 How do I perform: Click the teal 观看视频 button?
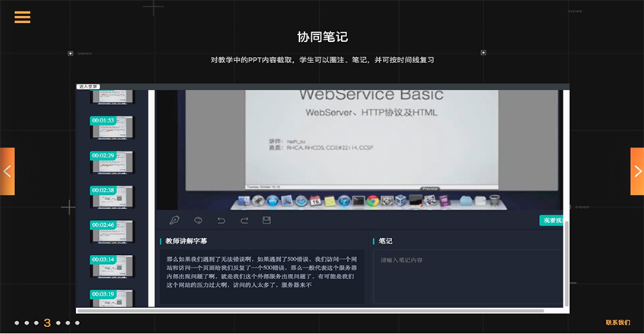[552, 221]
